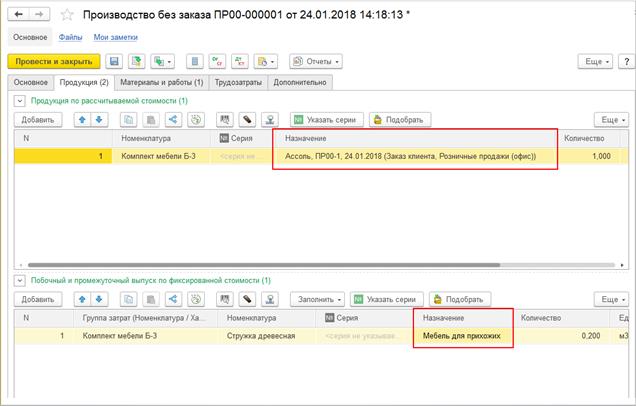Open the Еще menu of the lower by-product table

point(611,299)
